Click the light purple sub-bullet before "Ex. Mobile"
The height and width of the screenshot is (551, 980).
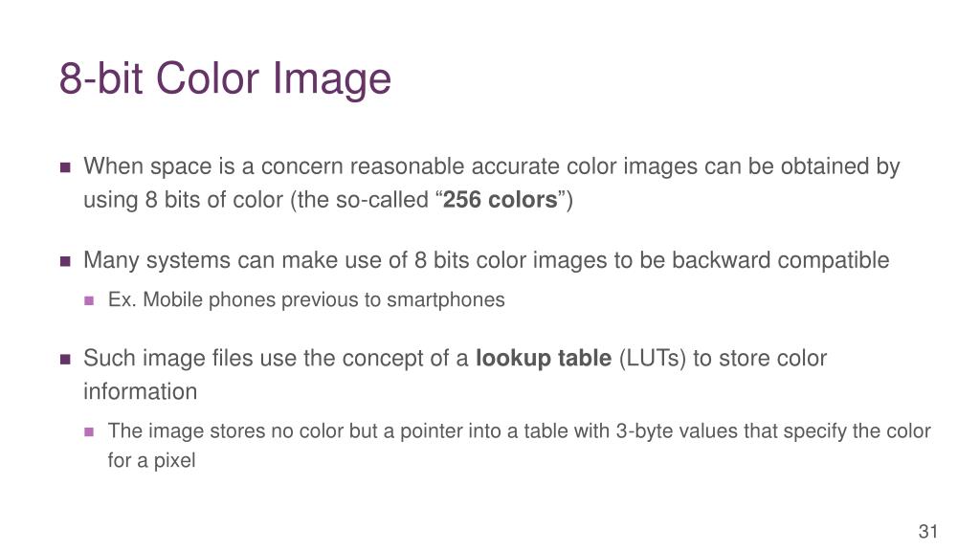pyautogui.click(x=89, y=300)
